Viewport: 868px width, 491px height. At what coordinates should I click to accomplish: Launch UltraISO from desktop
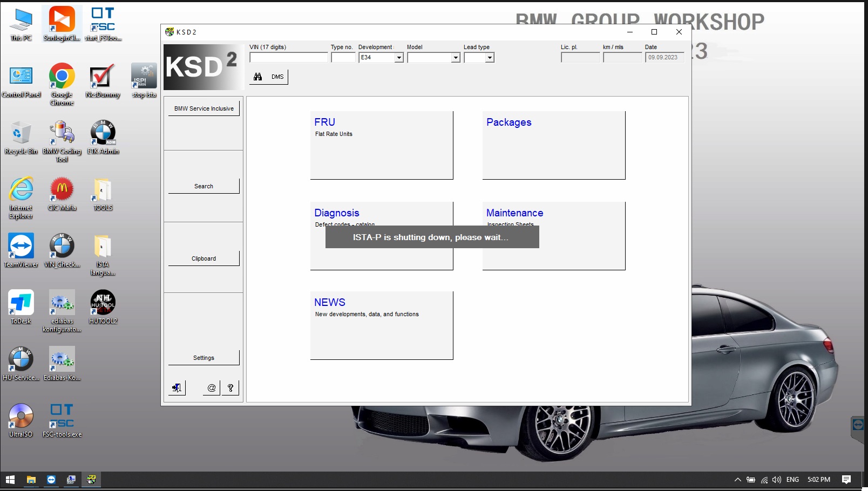(x=21, y=421)
